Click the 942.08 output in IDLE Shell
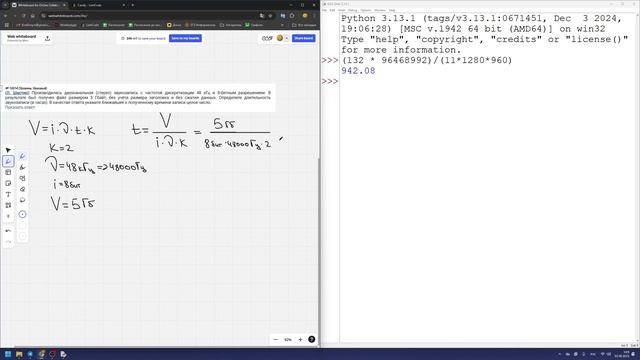Screen dimensions: 640x360 coord(358,71)
